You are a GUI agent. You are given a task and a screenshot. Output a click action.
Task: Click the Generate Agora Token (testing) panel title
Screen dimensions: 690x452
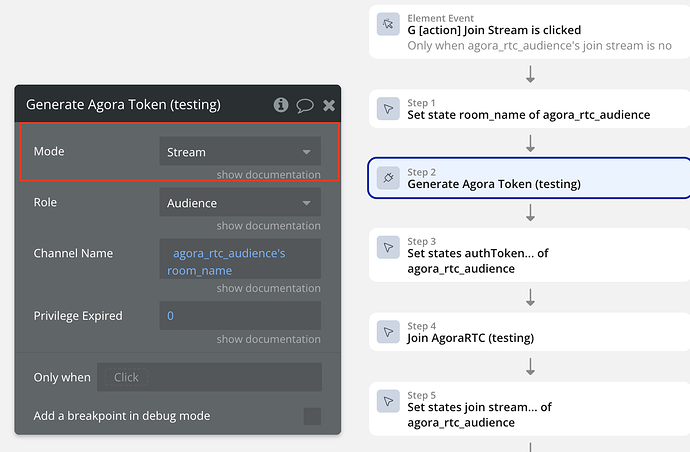pos(123,105)
